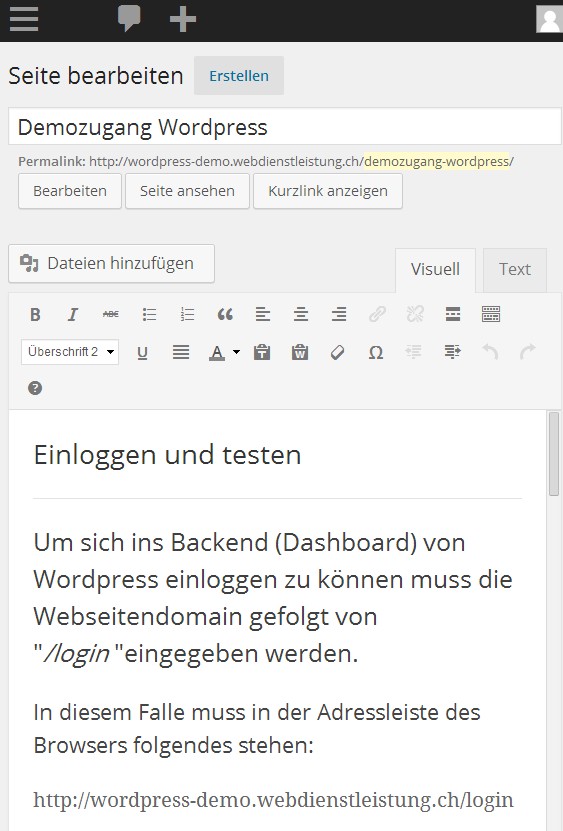Screen dimensions: 563x831
Task: Click the Paste from Word icon
Action: coord(300,352)
